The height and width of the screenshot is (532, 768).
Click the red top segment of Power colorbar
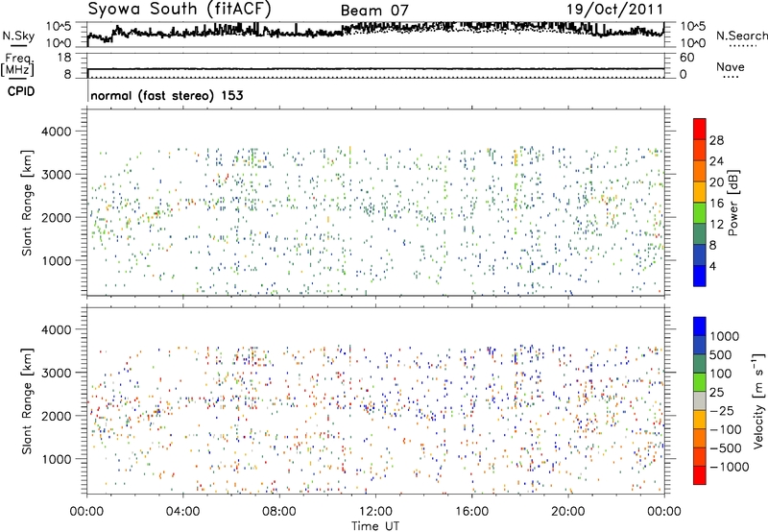coord(700,129)
